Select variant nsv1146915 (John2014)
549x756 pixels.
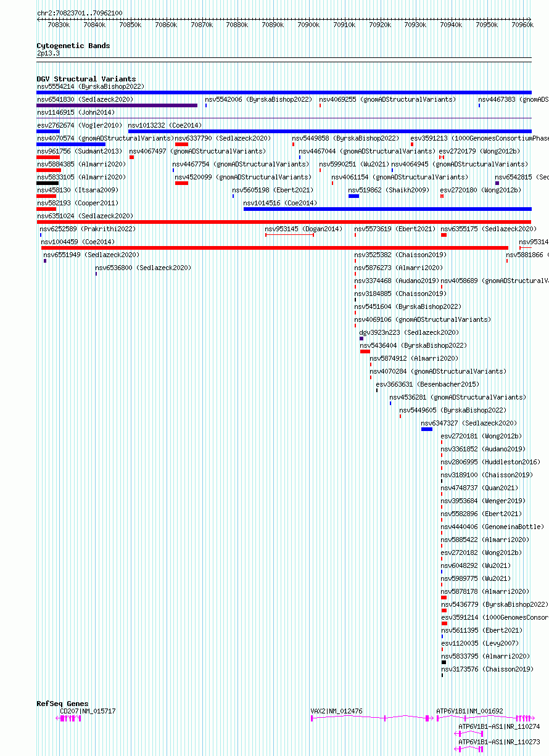[76, 113]
